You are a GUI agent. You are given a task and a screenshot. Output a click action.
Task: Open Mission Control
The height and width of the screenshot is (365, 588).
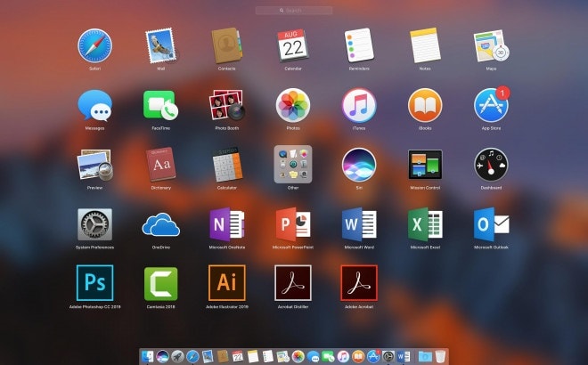click(x=425, y=165)
